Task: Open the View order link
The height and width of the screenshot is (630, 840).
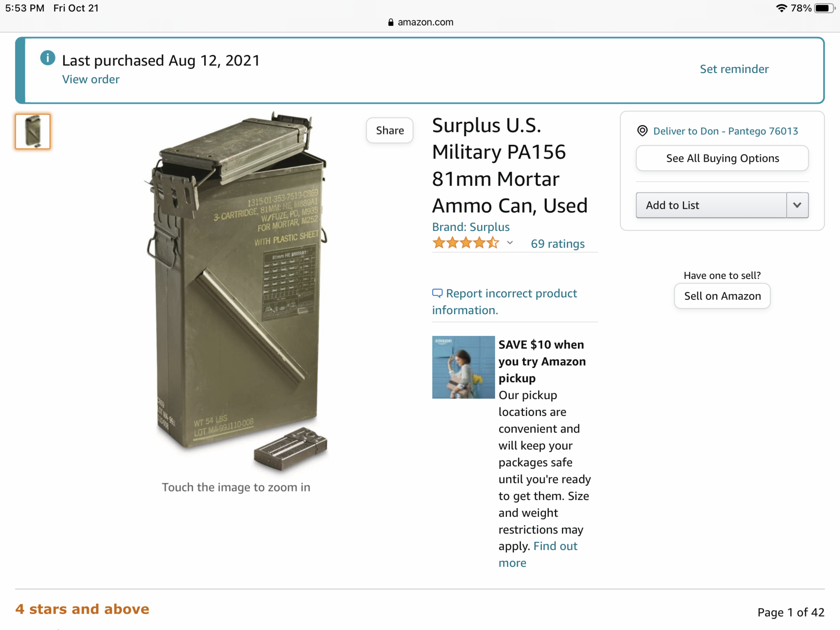Action: pyautogui.click(x=91, y=79)
